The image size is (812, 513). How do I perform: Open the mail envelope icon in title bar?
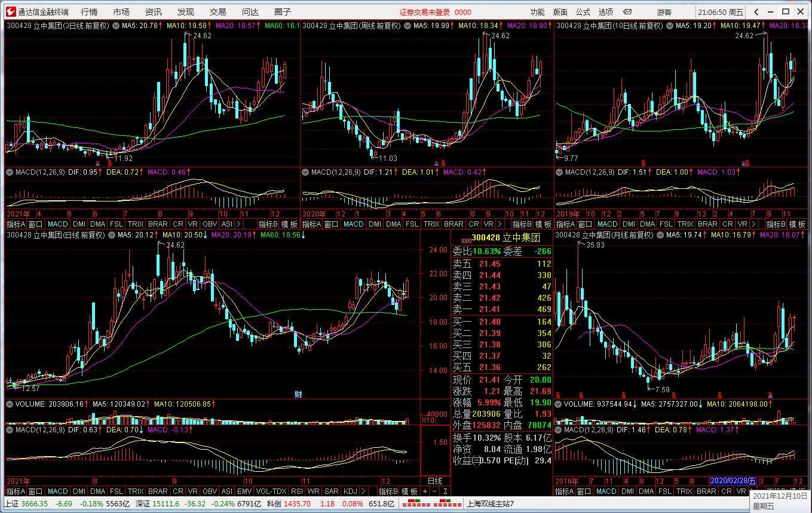(x=627, y=12)
